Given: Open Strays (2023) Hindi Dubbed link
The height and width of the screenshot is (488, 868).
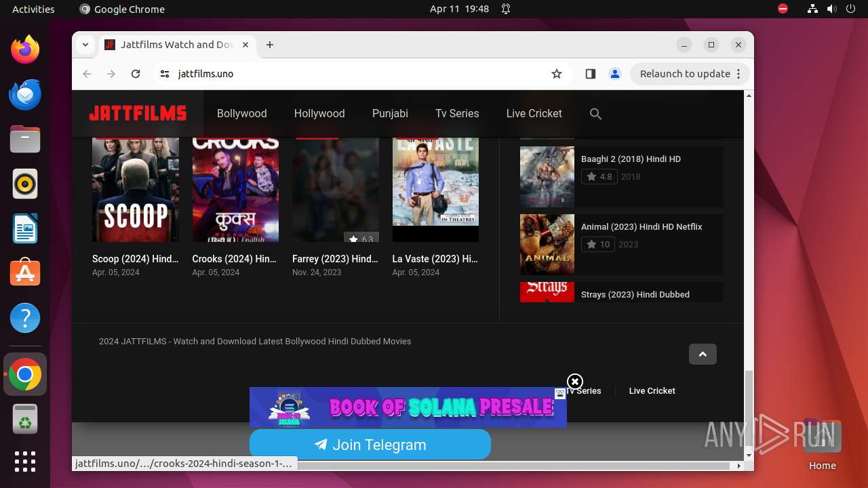Looking at the screenshot, I should coord(635,295).
